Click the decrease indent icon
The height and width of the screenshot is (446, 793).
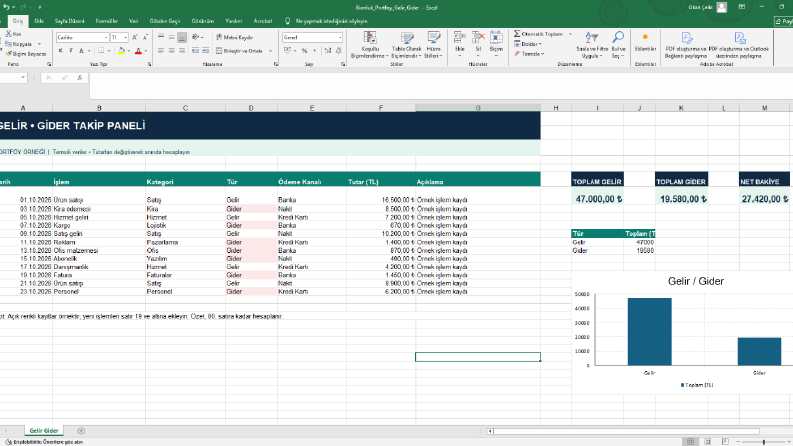point(195,51)
